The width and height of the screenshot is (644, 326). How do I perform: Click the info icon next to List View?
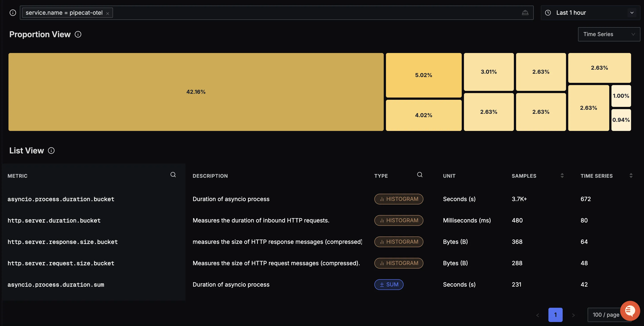51,151
